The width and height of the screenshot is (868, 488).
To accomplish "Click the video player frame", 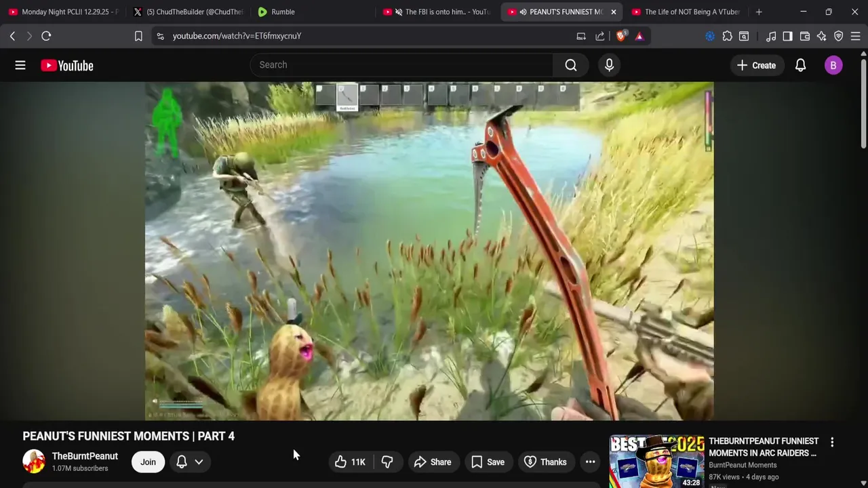I will click(x=429, y=251).
